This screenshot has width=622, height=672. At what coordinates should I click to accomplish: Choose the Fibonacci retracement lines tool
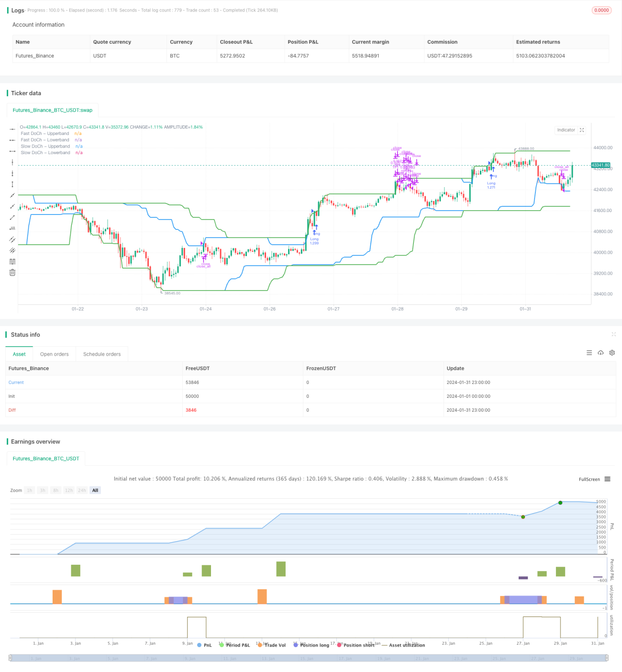click(x=12, y=261)
